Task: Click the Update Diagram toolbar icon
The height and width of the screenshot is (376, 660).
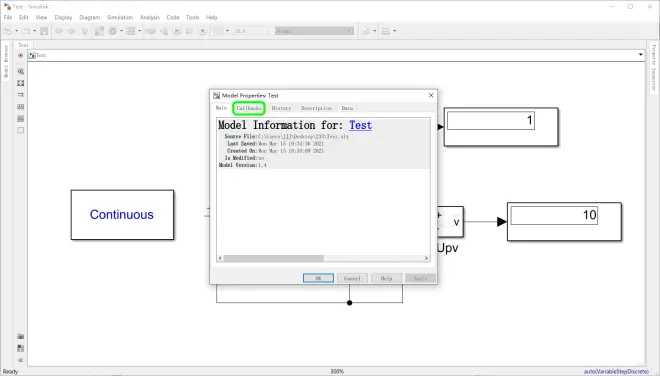Action: point(150,31)
